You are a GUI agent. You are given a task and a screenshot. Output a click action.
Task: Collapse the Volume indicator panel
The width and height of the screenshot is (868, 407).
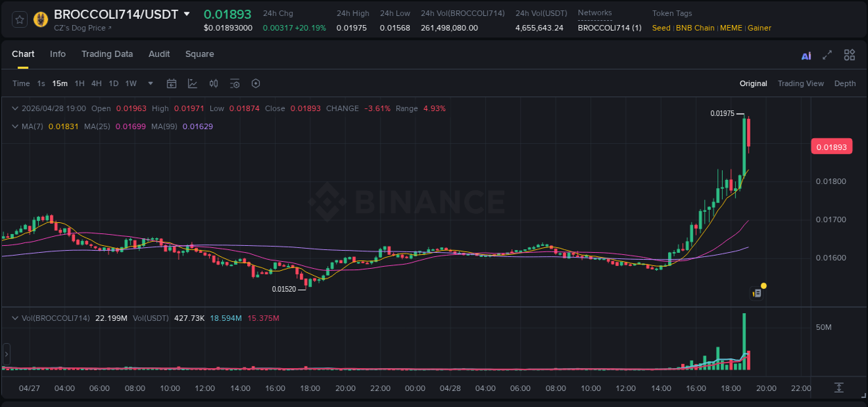[15, 317]
